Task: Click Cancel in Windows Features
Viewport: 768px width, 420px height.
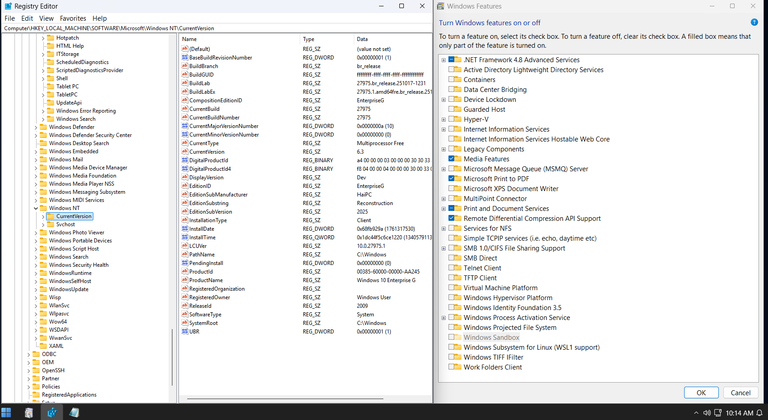Action: 740,393
